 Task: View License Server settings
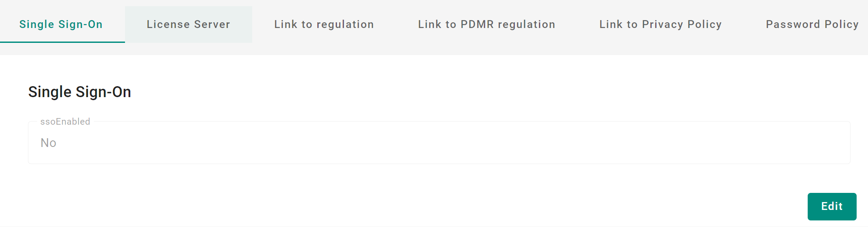coord(188,24)
